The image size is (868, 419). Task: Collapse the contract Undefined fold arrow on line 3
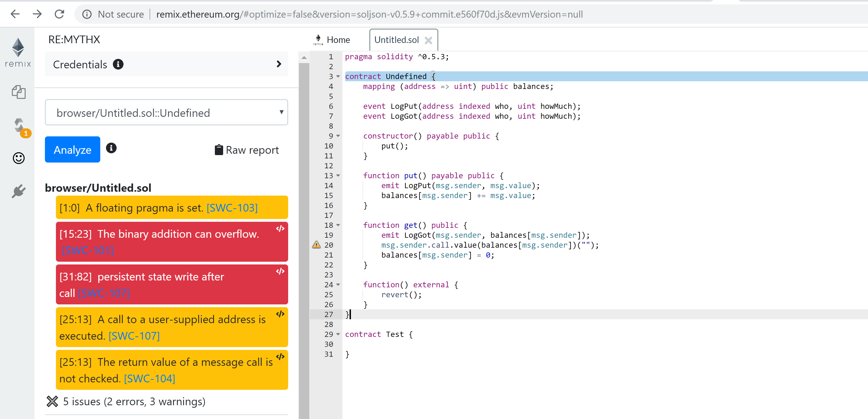(x=338, y=77)
